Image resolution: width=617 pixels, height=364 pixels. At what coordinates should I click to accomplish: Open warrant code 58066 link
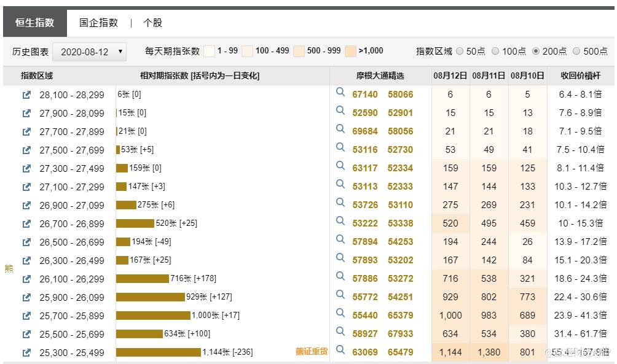(x=400, y=95)
